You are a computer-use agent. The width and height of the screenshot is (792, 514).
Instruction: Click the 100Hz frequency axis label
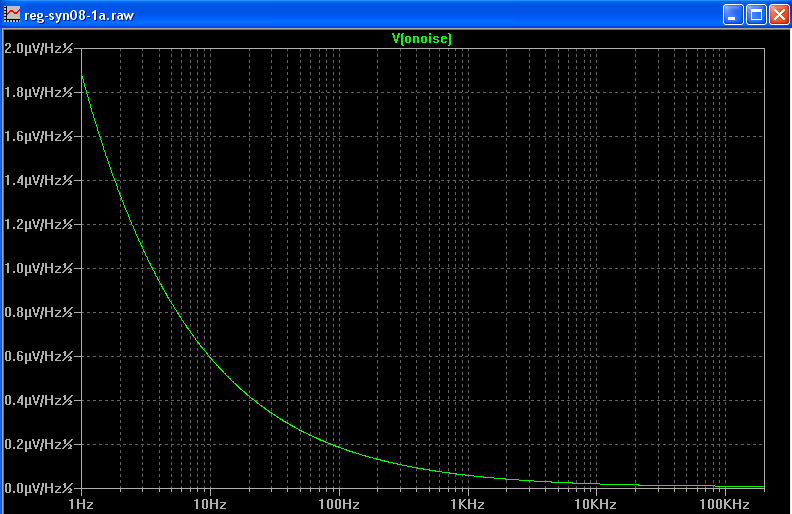point(339,504)
